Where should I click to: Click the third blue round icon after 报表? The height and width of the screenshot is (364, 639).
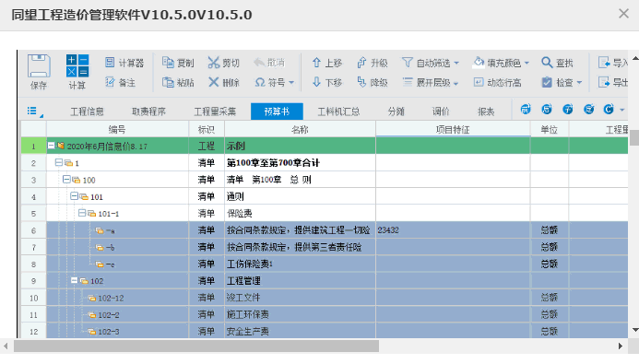tap(568, 109)
